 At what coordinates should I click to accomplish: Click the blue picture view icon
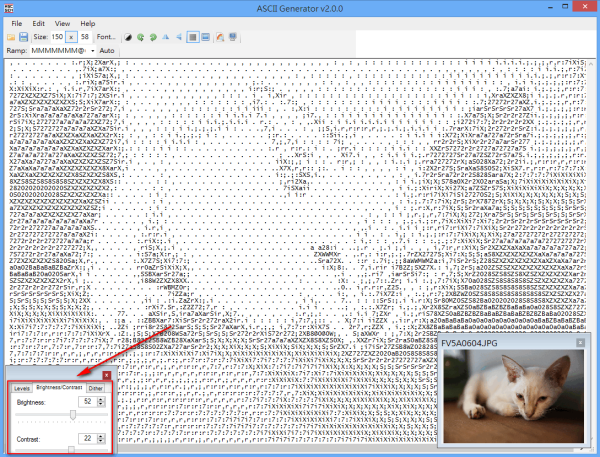coord(205,37)
